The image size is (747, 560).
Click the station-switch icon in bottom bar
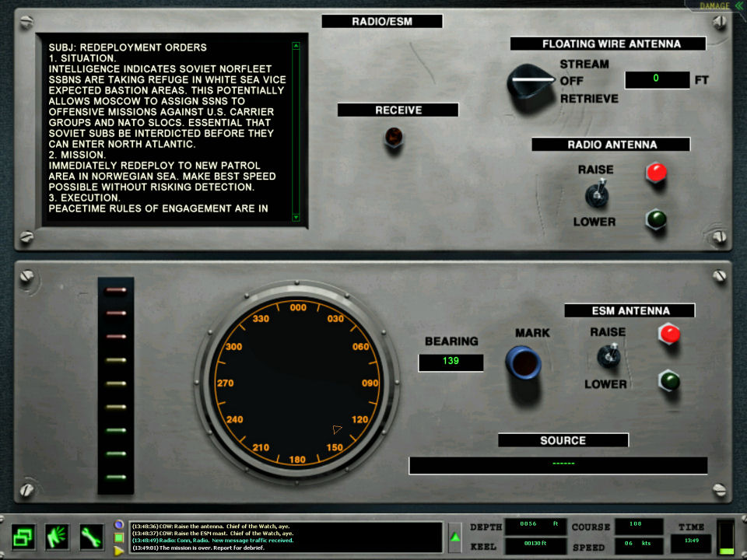pos(23,537)
